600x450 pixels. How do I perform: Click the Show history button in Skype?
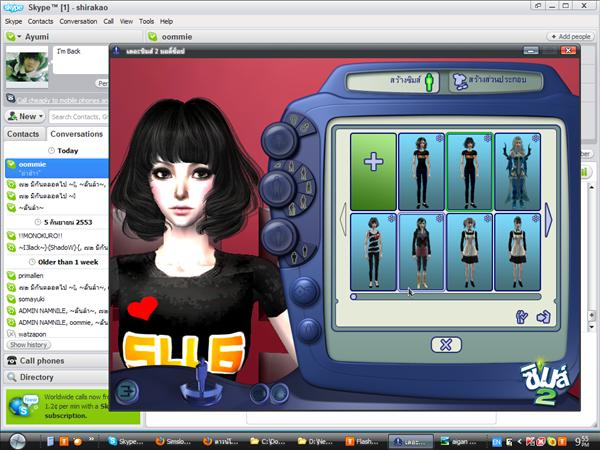pos(29,345)
